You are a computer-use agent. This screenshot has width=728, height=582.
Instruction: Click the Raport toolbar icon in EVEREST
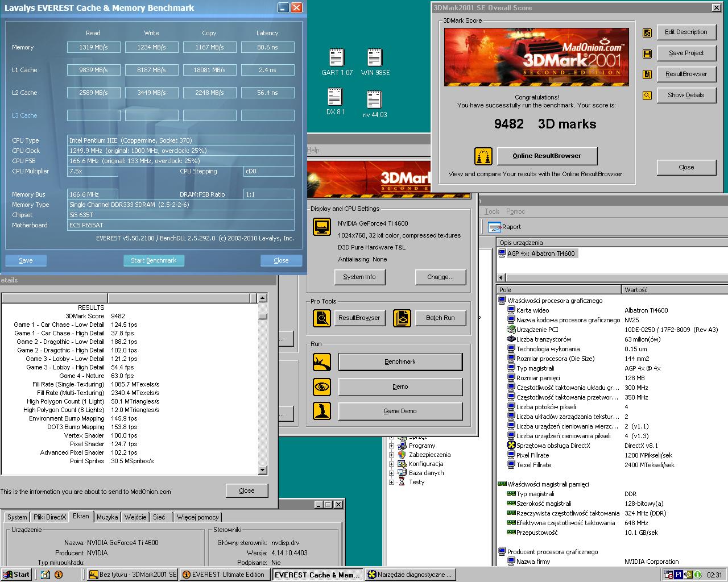tap(494, 227)
